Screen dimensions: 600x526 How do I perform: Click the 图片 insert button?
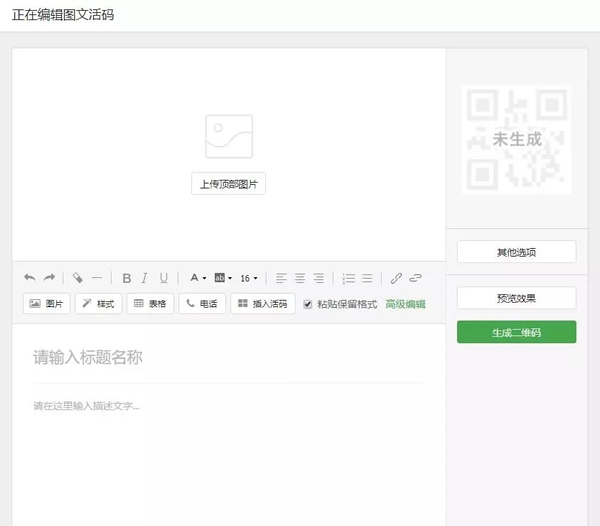point(47,304)
